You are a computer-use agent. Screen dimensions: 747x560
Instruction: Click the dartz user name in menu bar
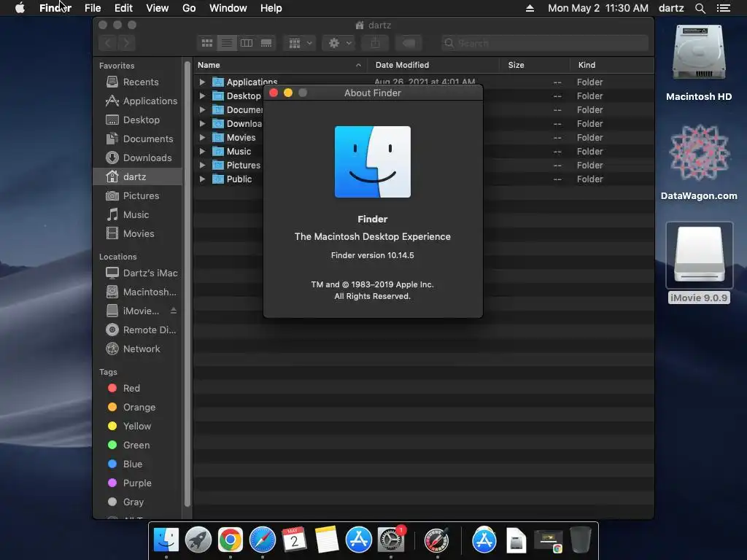click(x=671, y=8)
